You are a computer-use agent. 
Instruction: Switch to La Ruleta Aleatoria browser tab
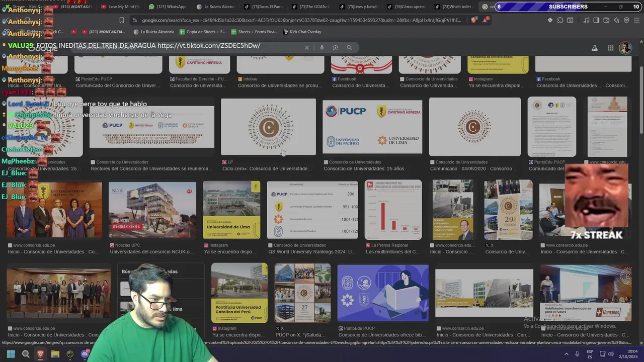(216, 7)
